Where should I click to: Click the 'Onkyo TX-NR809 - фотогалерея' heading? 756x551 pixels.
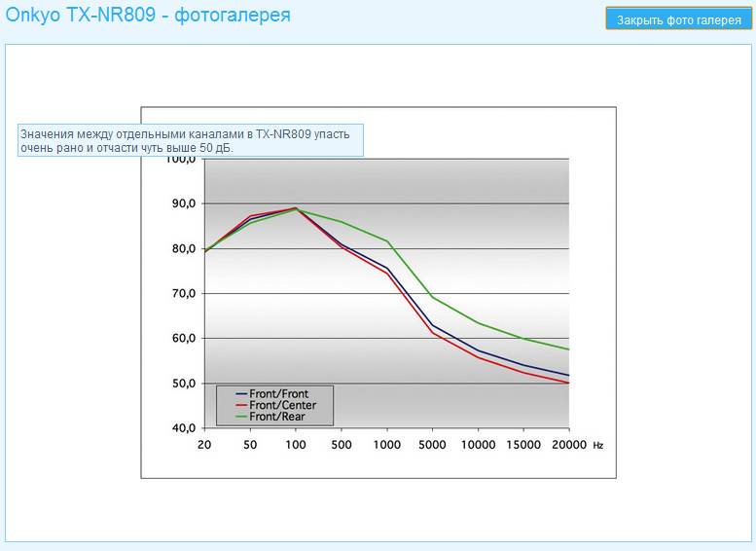tap(148, 15)
